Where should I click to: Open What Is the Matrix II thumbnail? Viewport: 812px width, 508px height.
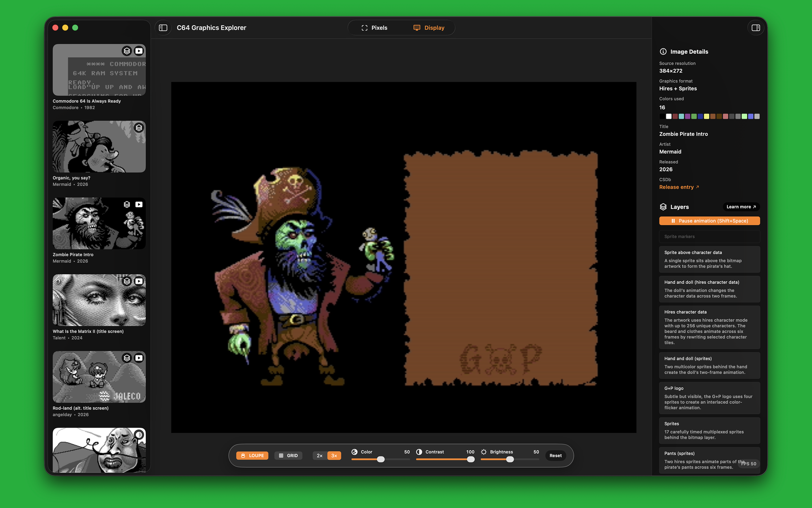click(99, 300)
